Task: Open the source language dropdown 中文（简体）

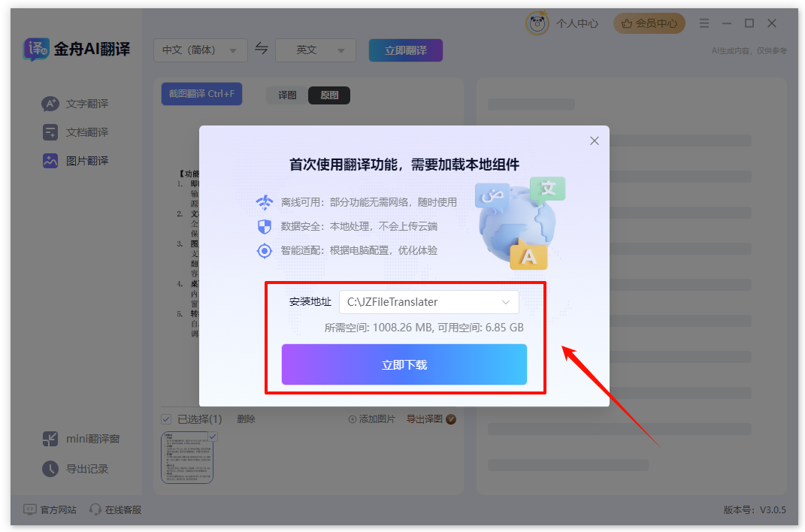Action: point(201,50)
